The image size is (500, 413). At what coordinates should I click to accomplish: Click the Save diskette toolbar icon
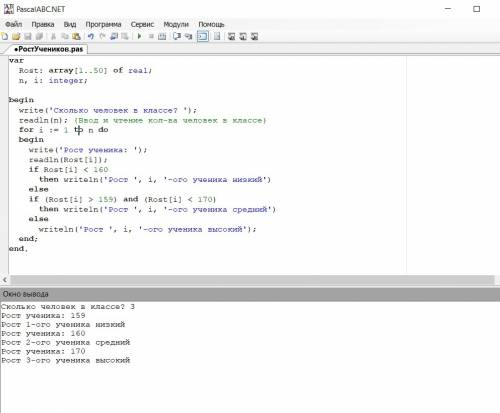click(x=28, y=36)
